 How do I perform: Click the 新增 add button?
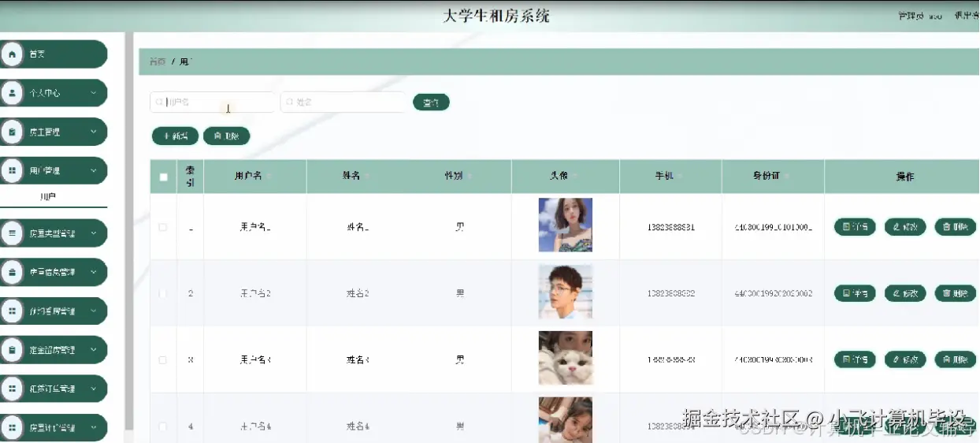click(175, 136)
